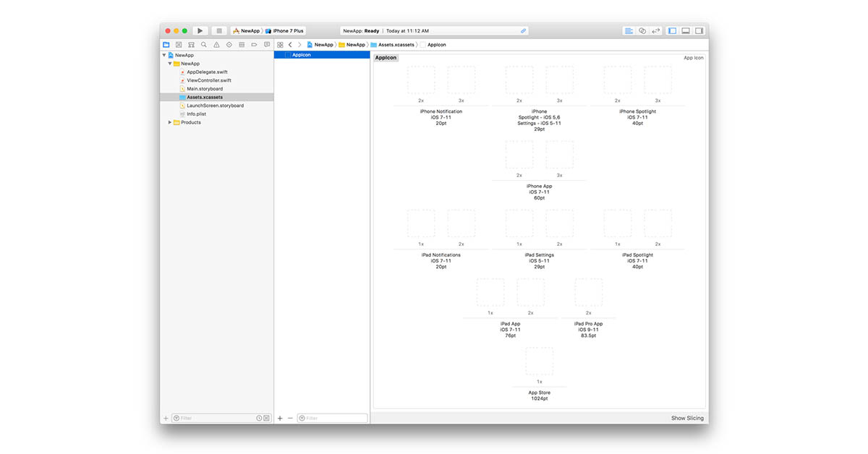Toggle the Navigator panel visibility
Viewport: 868px width, 454px height.
pyautogui.click(x=672, y=30)
